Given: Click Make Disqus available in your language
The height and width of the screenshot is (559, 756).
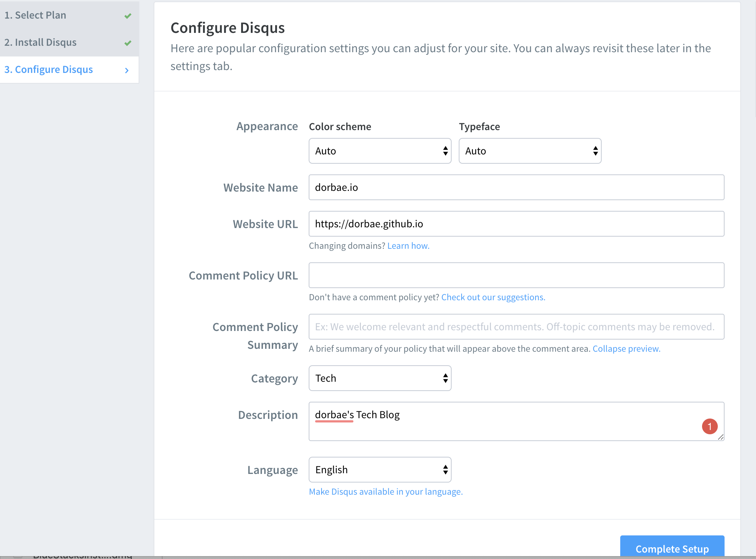Looking at the screenshot, I should click(x=386, y=491).
